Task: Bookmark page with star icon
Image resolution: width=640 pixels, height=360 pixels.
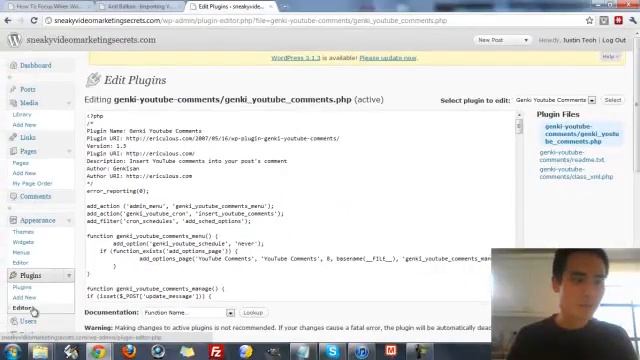Action: tap(589, 20)
